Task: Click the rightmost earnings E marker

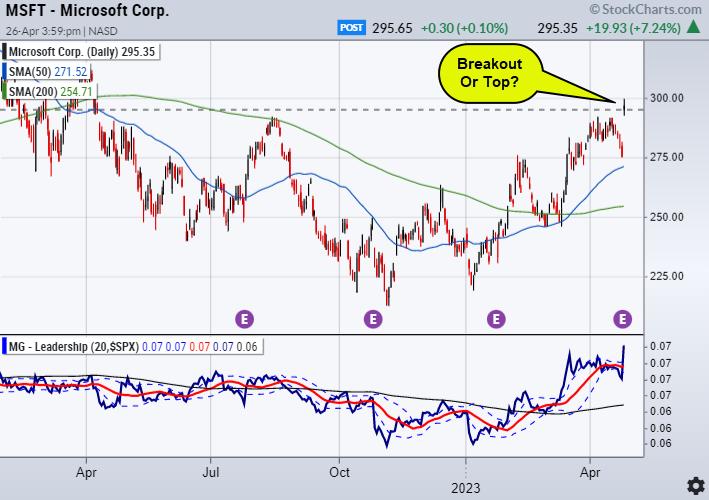Action: click(623, 319)
